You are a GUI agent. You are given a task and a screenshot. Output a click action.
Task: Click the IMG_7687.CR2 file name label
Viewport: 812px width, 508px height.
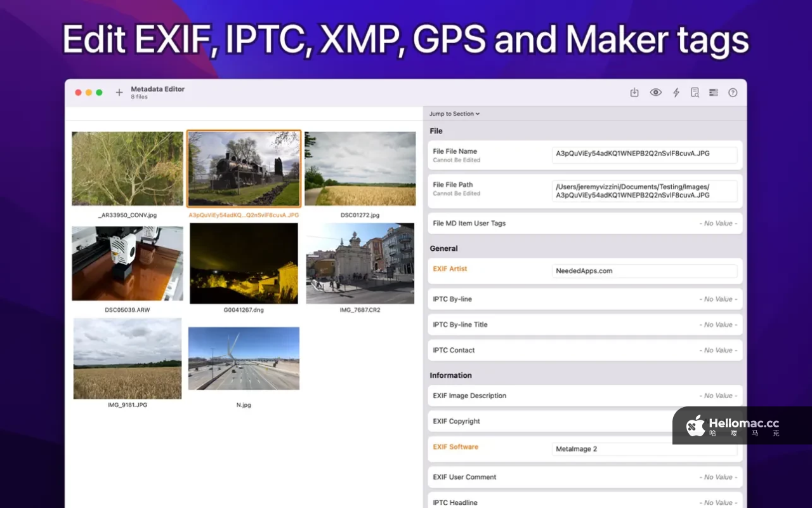pos(360,310)
